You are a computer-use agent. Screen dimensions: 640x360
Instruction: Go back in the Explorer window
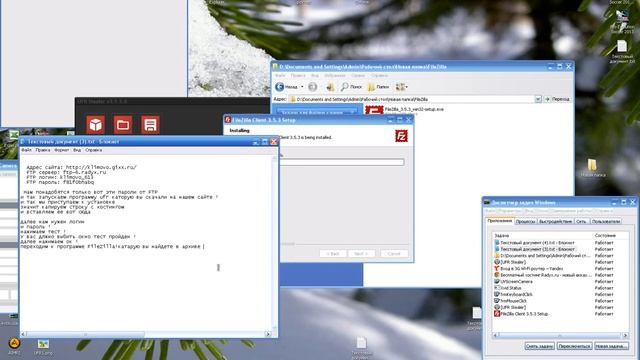coord(287,87)
